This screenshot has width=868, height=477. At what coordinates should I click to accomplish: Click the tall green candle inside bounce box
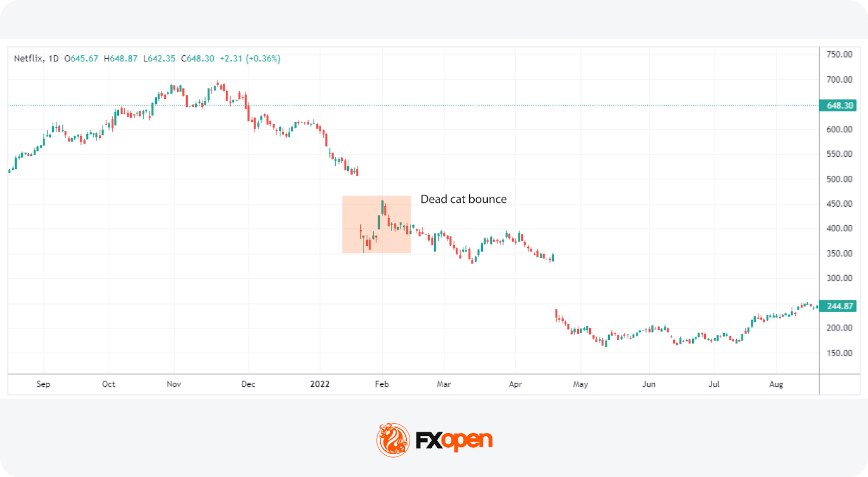point(382,208)
